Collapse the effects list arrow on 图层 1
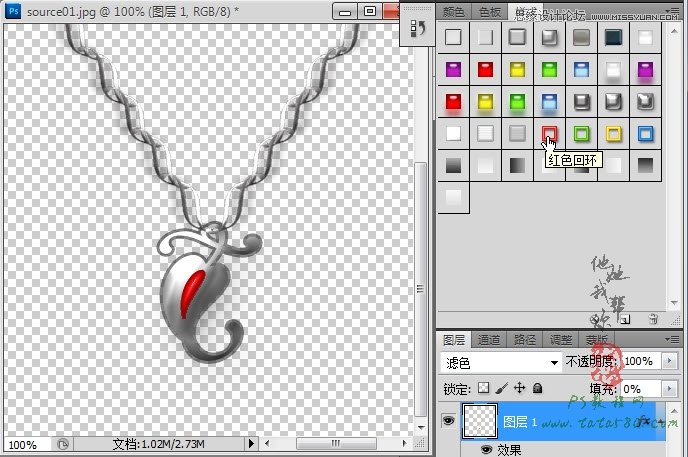688x457 pixels. pos(660,421)
